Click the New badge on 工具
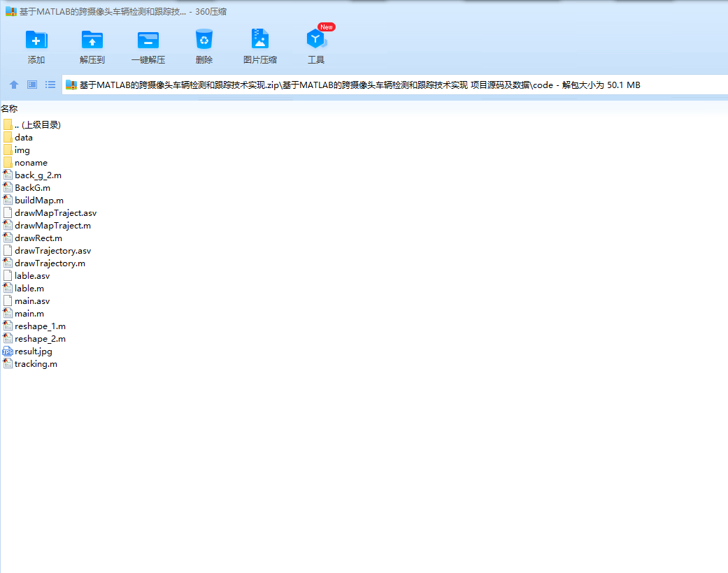This screenshot has height=573, width=728. (x=327, y=27)
